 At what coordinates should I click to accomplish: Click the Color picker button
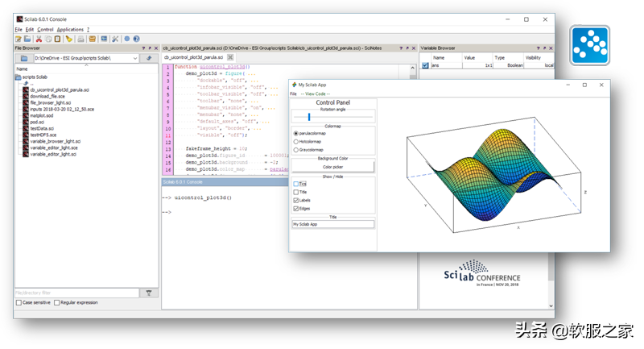(332, 167)
